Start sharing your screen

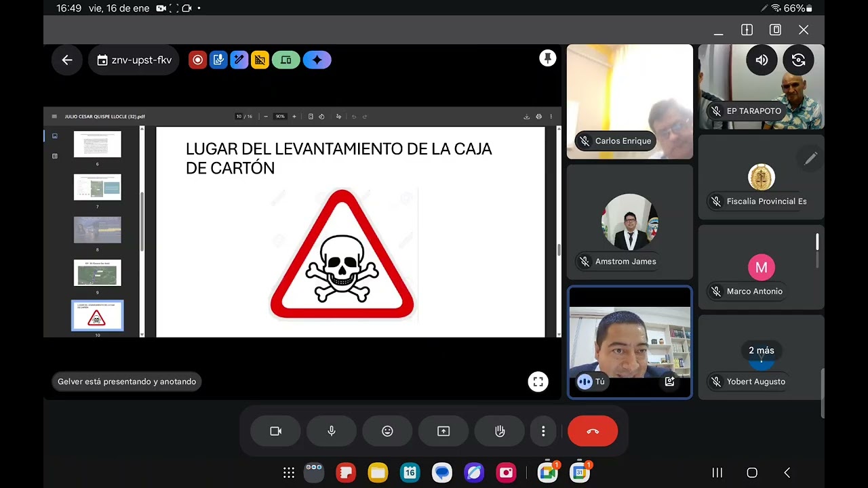click(443, 431)
